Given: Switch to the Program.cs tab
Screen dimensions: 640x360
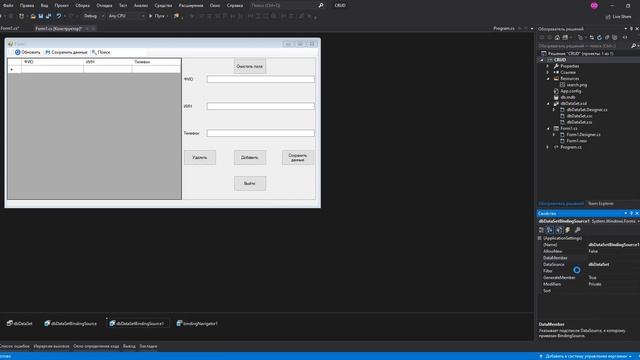Looking at the screenshot, I should tap(504, 29).
